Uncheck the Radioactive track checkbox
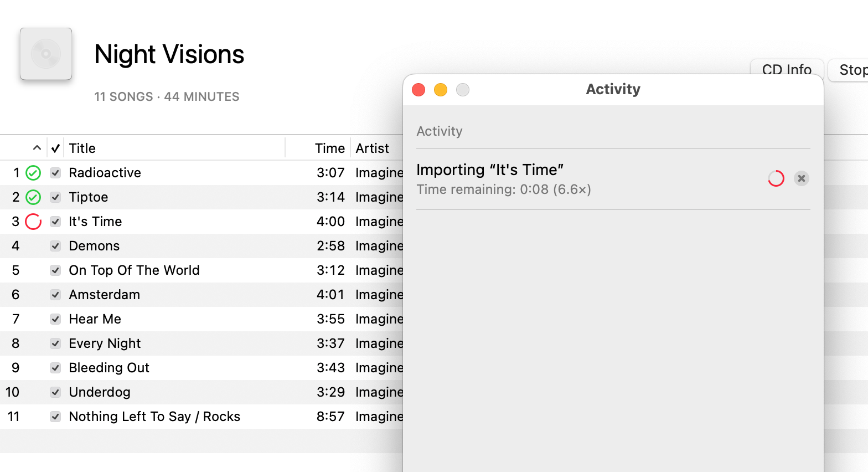868x472 pixels. (x=55, y=173)
